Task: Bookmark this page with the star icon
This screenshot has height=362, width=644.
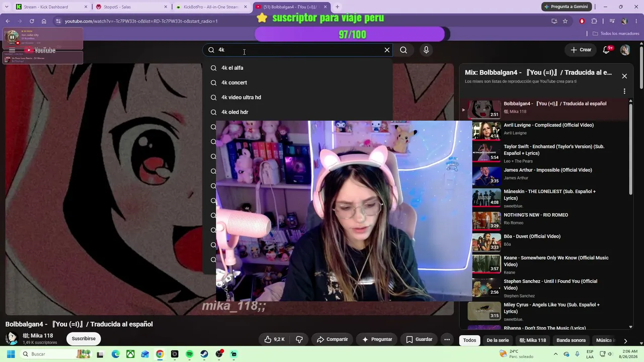Action: 565,21
